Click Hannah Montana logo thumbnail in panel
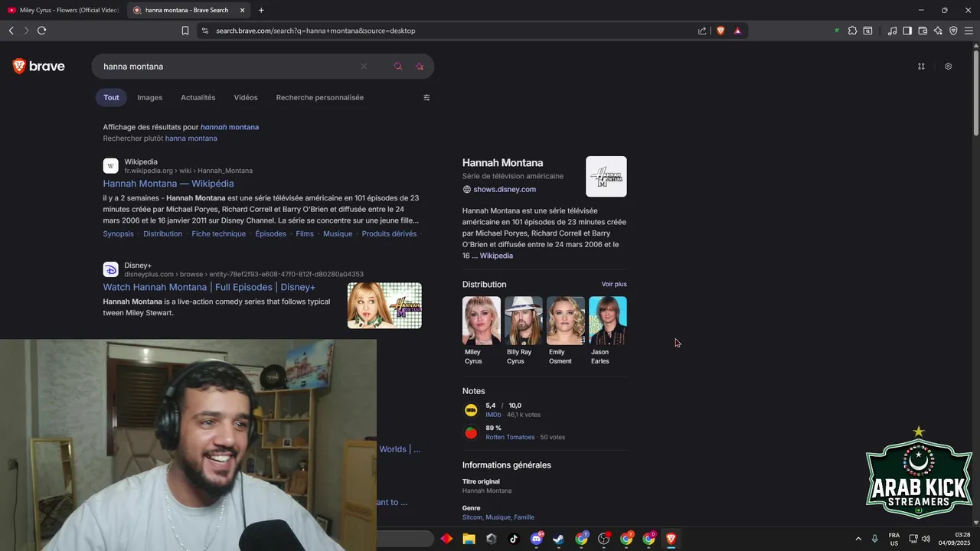The height and width of the screenshot is (551, 980). click(x=606, y=177)
